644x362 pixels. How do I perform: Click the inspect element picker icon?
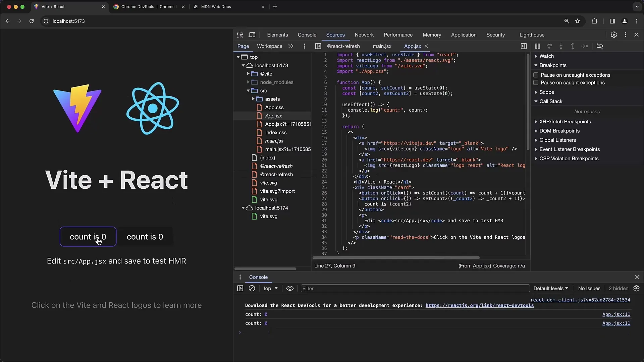click(x=240, y=35)
